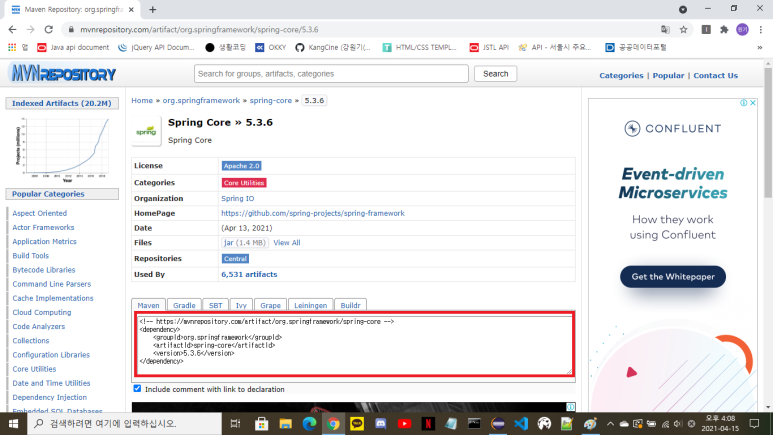Switch to the Gradle tab
Image resolution: width=773 pixels, height=435 pixels.
click(x=184, y=305)
